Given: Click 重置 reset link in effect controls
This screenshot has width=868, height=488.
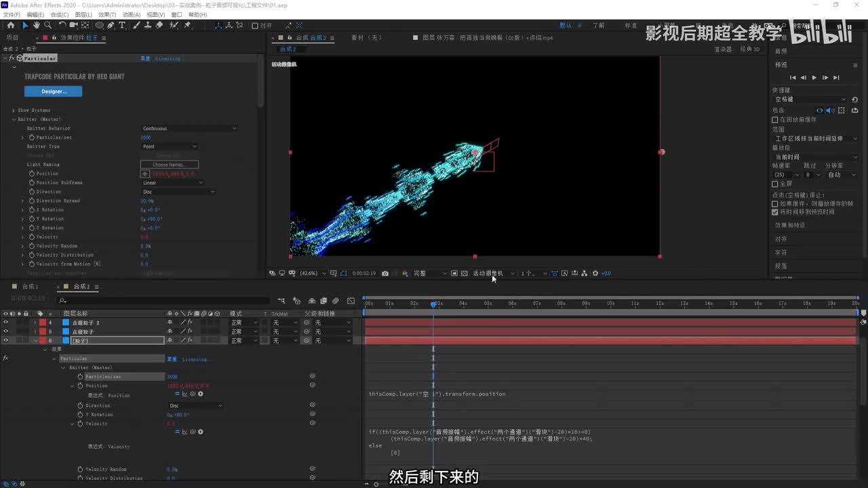Looking at the screenshot, I should click(x=145, y=59).
